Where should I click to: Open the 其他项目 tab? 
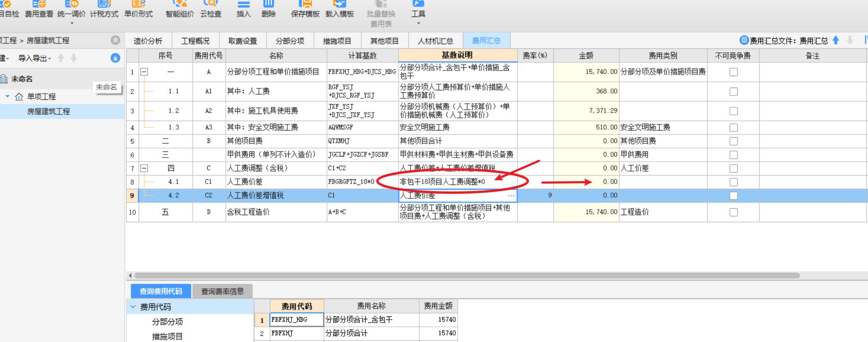pos(384,41)
